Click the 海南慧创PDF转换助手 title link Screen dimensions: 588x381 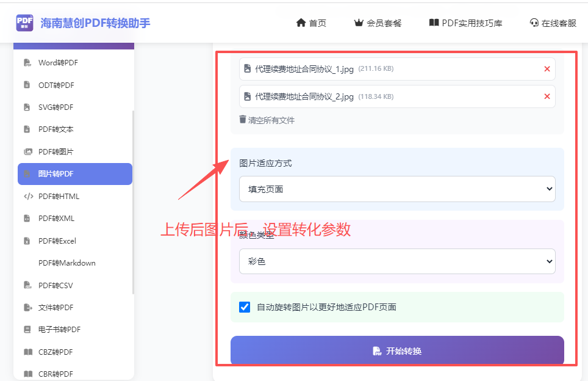[x=95, y=23]
